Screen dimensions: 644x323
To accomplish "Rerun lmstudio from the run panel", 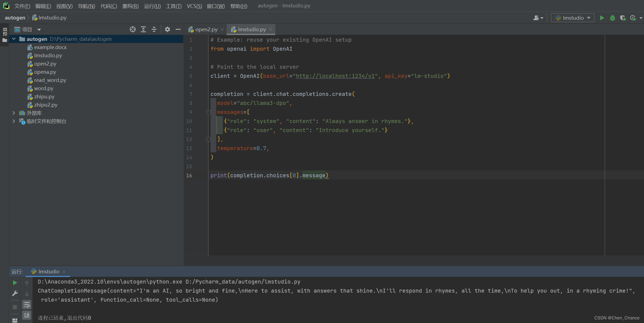I will [x=15, y=283].
